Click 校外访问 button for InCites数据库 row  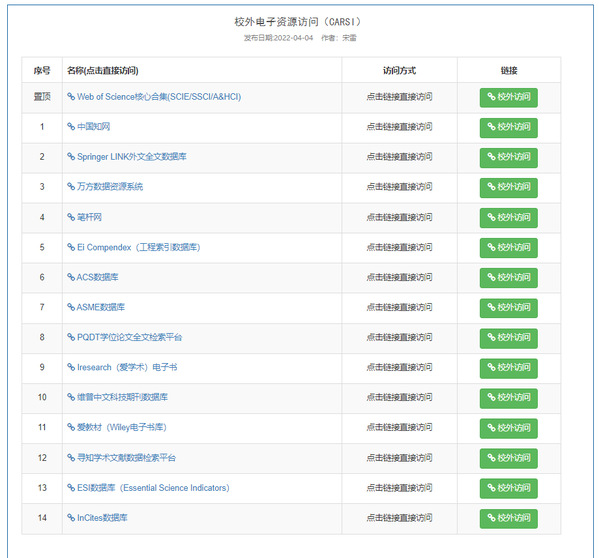pyautogui.click(x=508, y=519)
